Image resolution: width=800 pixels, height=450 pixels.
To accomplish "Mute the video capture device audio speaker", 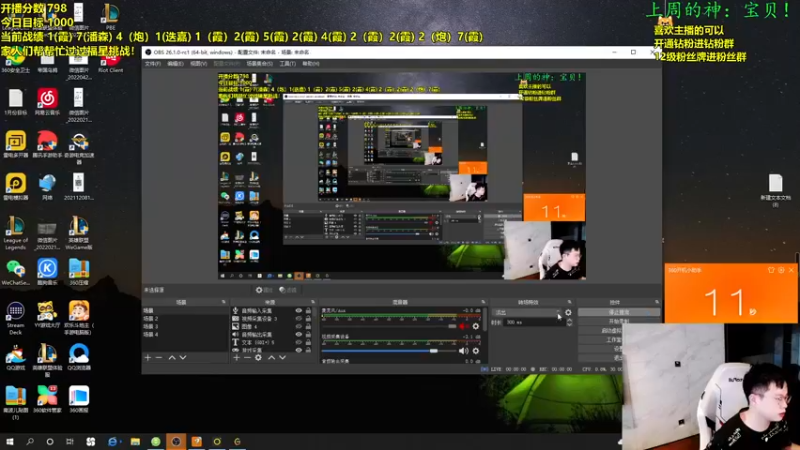I will [463, 351].
